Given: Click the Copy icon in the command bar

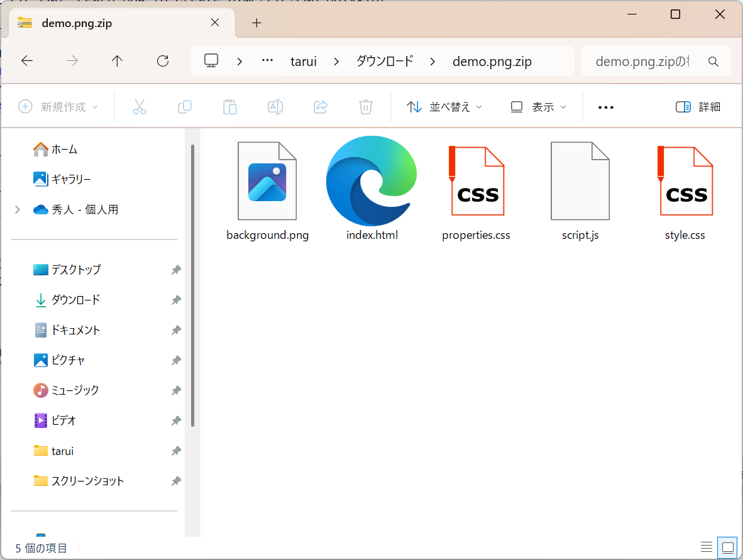Looking at the screenshot, I should (x=185, y=107).
